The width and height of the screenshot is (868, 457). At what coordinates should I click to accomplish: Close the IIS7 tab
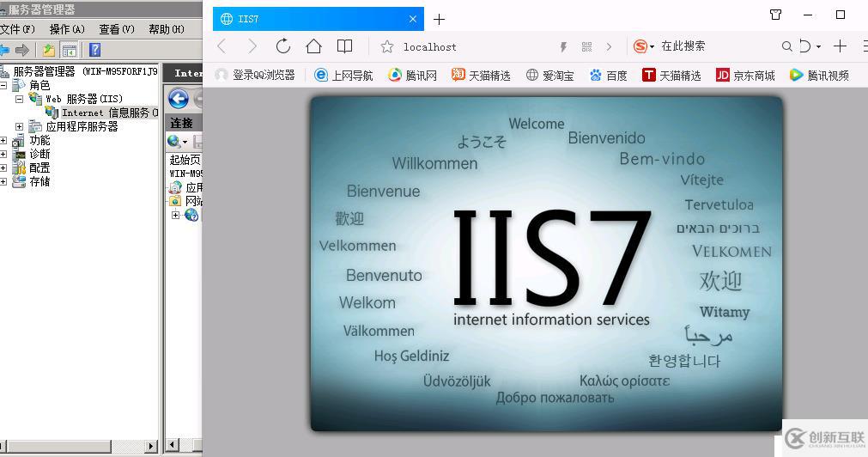tap(412, 19)
